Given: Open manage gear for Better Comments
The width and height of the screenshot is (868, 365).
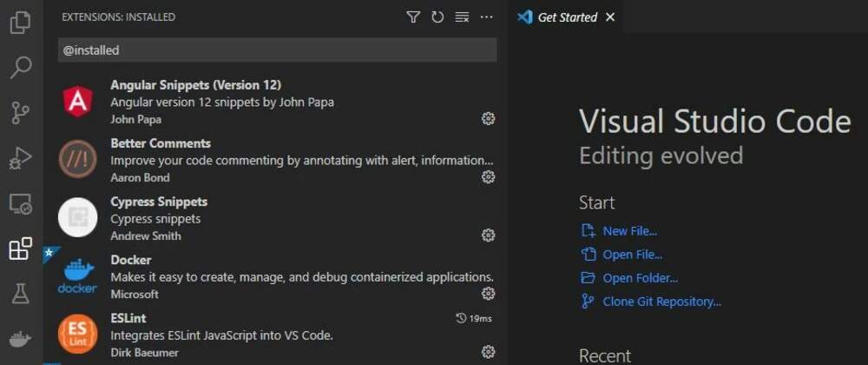Looking at the screenshot, I should 488,176.
